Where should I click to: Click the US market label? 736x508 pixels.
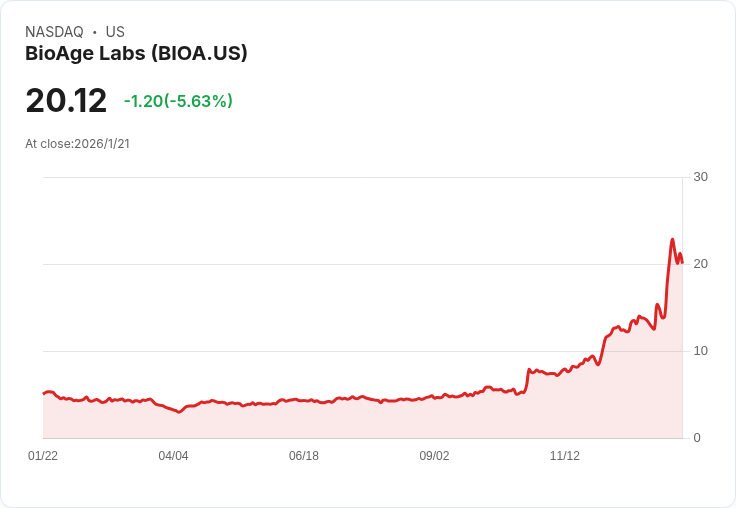[115, 32]
